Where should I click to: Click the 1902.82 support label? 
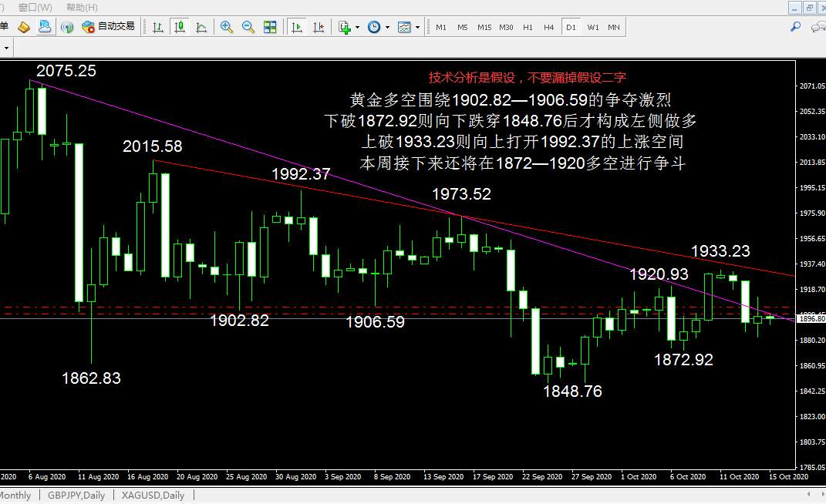point(239,320)
